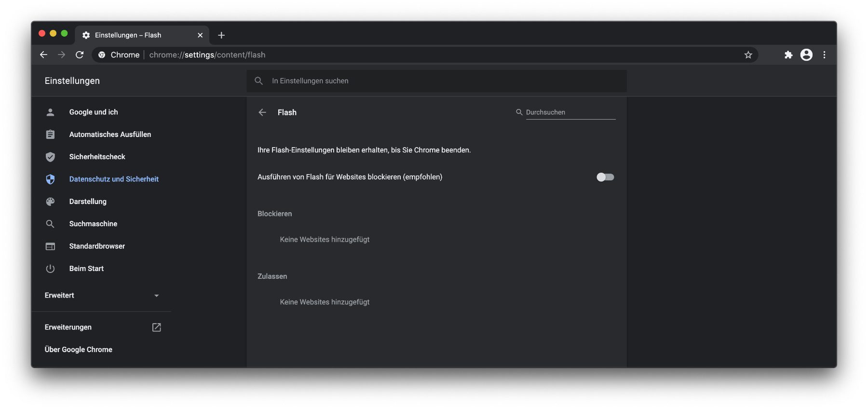
Task: Open the Extensions puzzle piece menu
Action: (x=788, y=55)
